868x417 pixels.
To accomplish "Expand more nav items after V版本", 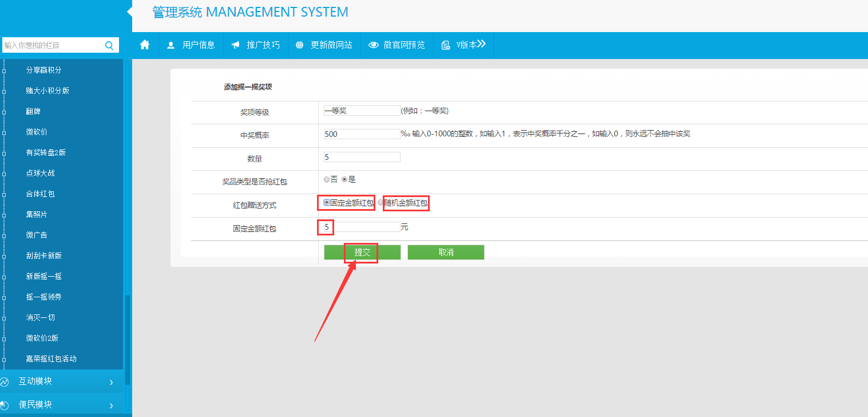I will click(481, 44).
